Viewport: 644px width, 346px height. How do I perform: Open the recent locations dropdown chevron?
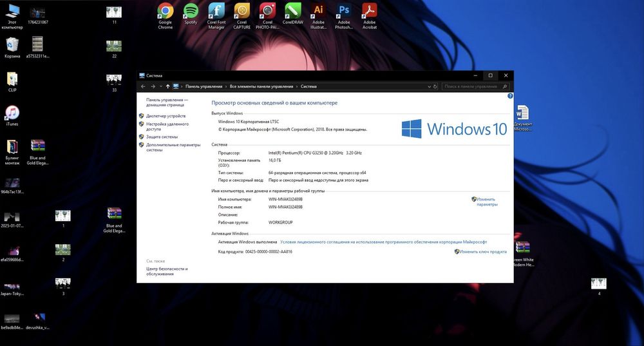coord(161,86)
